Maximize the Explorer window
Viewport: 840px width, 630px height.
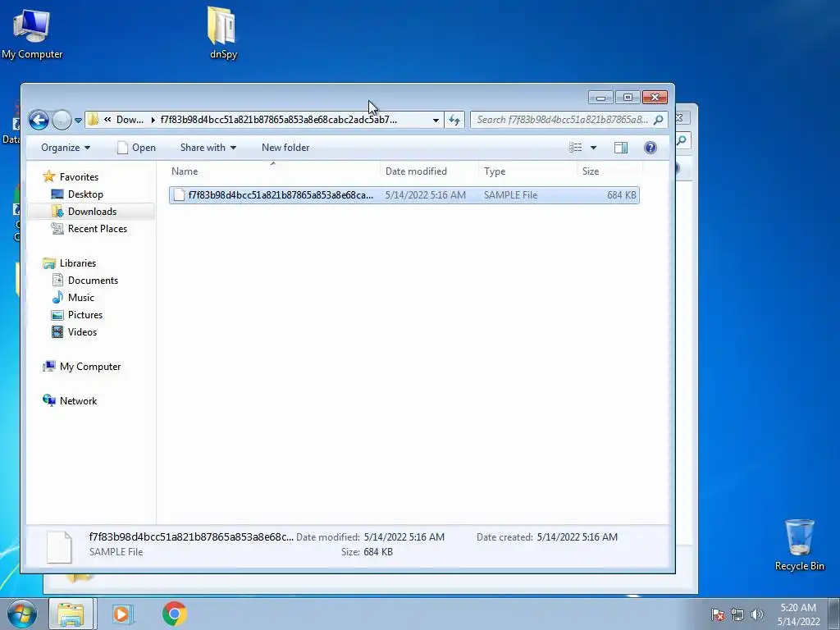coord(628,97)
